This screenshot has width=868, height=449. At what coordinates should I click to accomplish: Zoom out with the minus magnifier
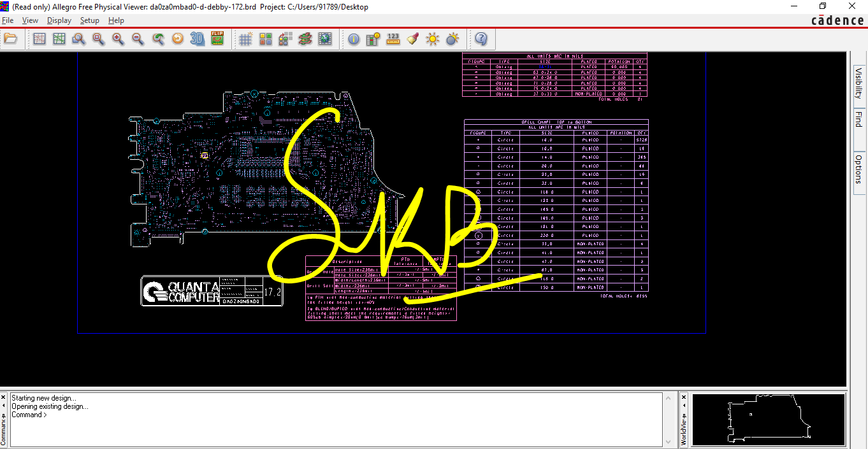coord(138,39)
